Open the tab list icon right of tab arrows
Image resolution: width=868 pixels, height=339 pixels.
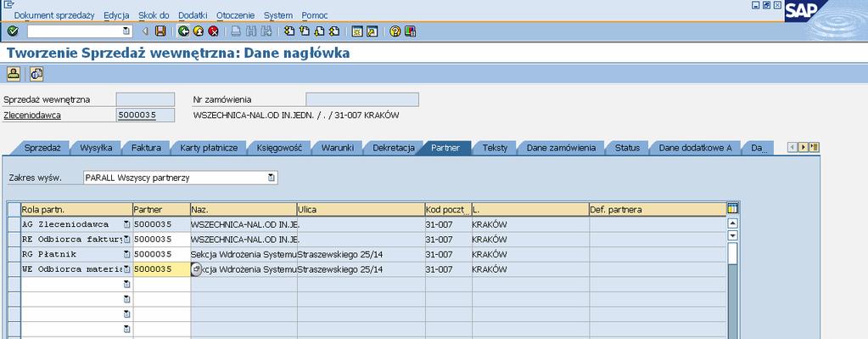[814, 147]
